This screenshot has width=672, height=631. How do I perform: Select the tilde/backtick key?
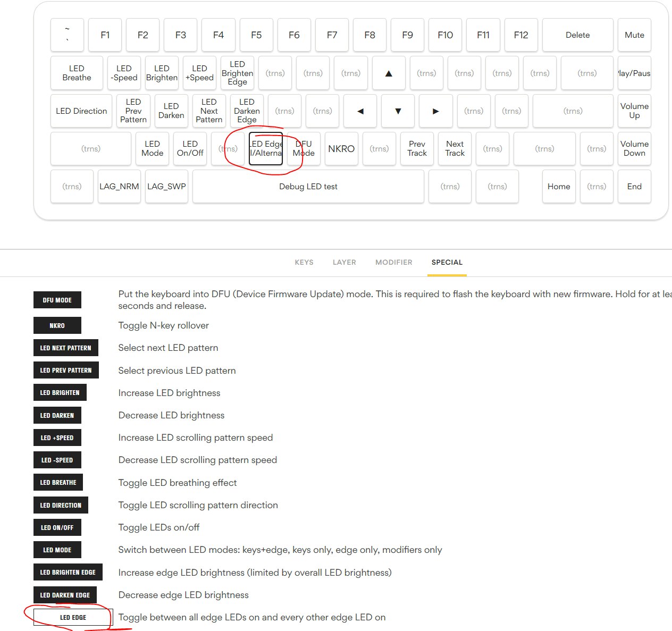(x=67, y=35)
